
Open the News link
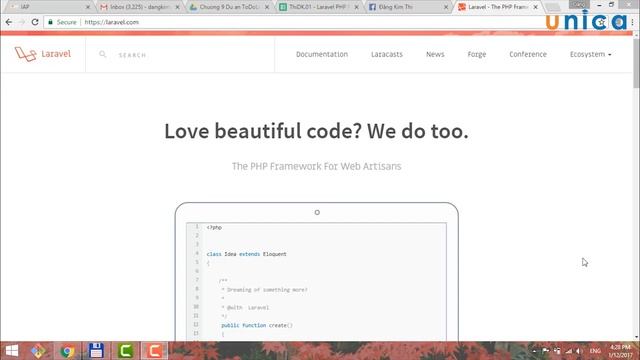pos(435,54)
